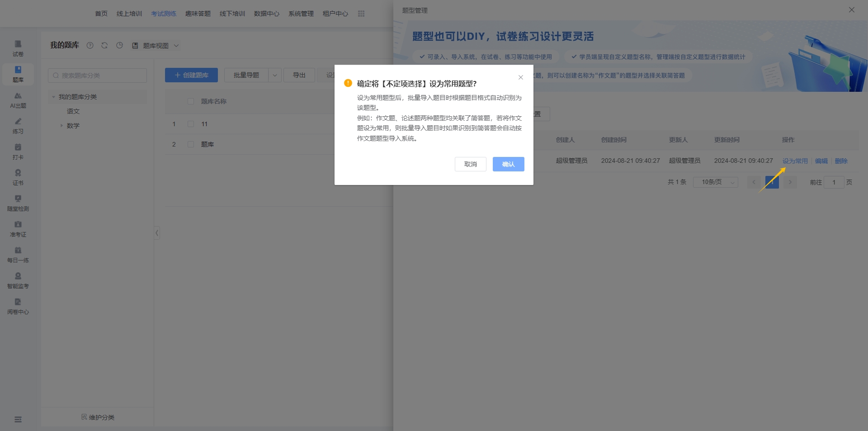Click 取消 to cancel the dialog
868x431 pixels.
point(470,164)
